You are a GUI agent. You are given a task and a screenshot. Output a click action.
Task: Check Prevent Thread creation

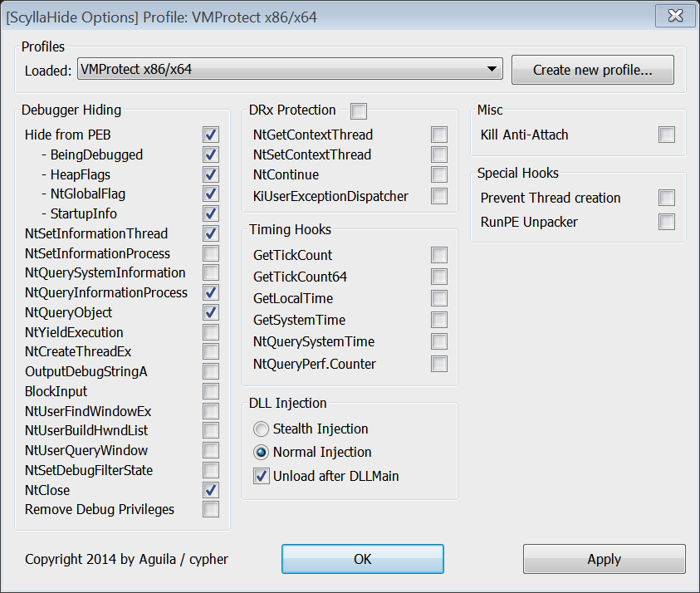tap(667, 198)
